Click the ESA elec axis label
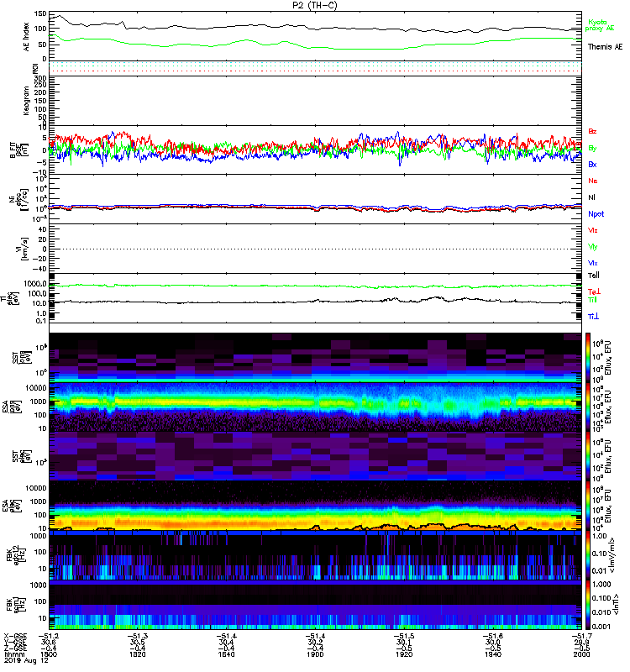The width and height of the screenshot is (630, 672). [x=13, y=506]
